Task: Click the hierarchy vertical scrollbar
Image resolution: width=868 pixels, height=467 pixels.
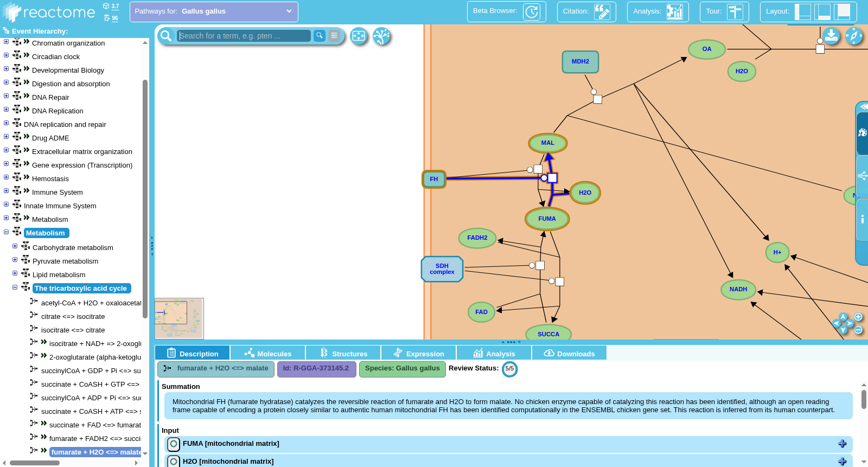Action: tap(145, 199)
